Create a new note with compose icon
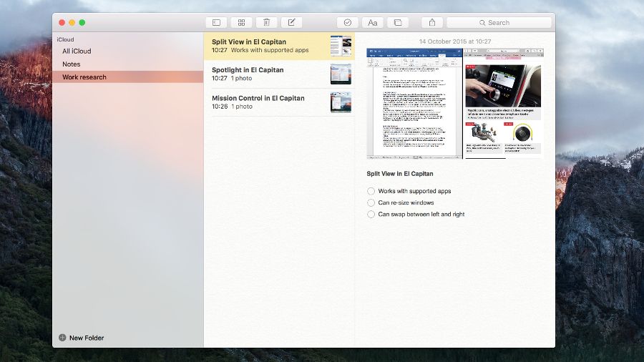Image resolution: width=644 pixels, height=362 pixels. coord(292,23)
